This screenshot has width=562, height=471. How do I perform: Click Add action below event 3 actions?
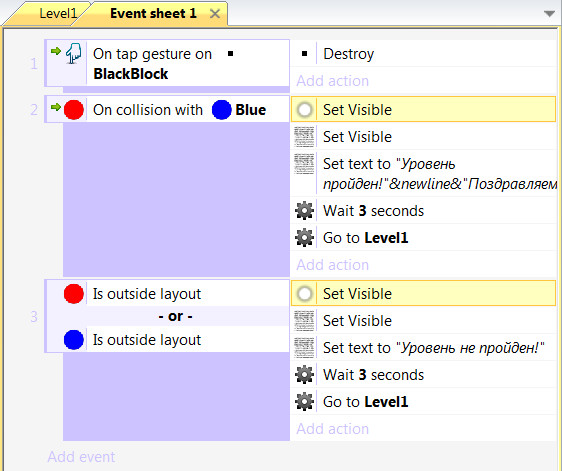coord(333,429)
